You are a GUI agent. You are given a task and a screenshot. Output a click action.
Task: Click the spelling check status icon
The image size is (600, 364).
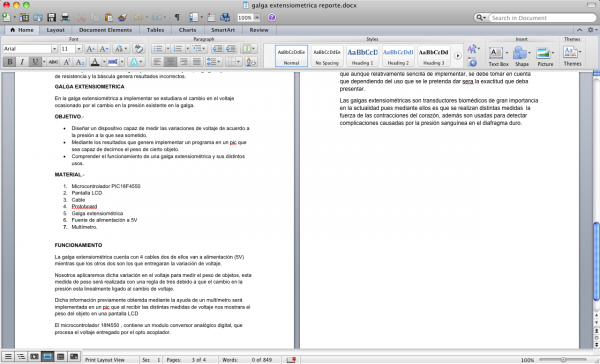click(x=291, y=360)
